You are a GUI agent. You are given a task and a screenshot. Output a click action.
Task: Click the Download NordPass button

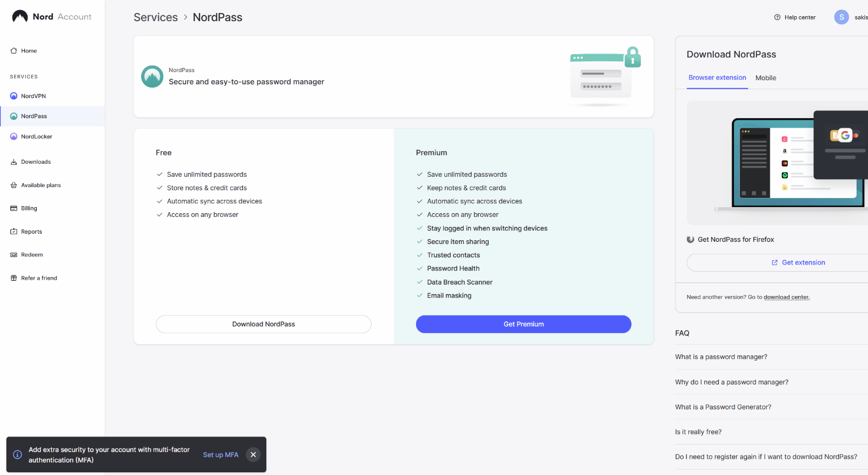[x=264, y=324]
